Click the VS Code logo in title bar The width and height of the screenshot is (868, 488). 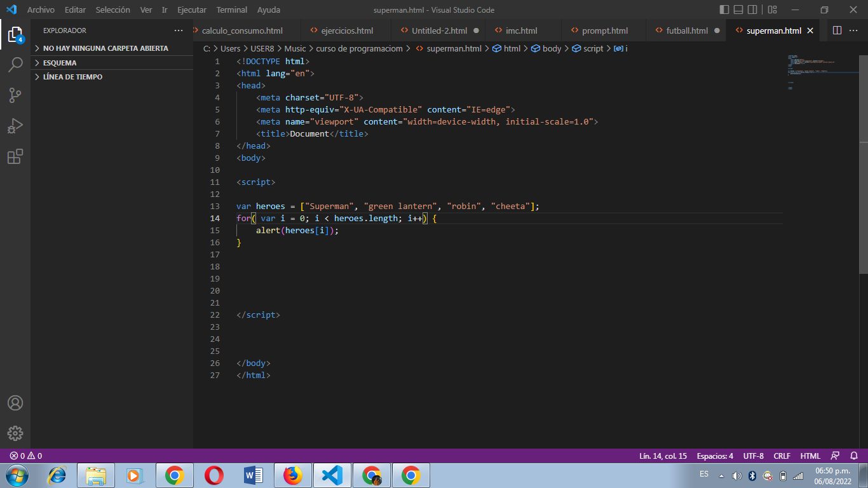[x=11, y=10]
